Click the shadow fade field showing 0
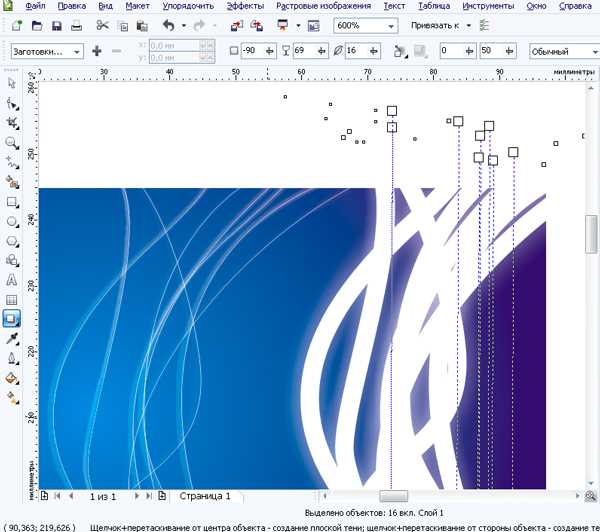The height and width of the screenshot is (532, 600). coord(457,51)
